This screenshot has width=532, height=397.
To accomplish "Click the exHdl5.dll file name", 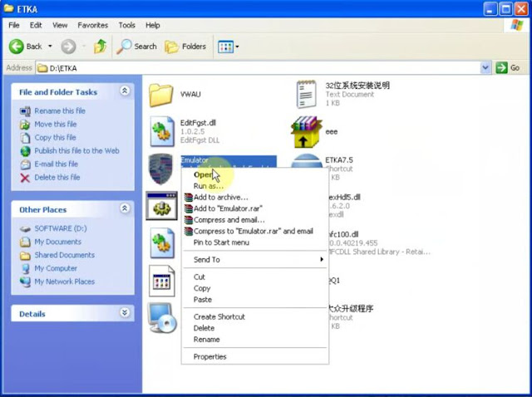I will click(x=345, y=198).
